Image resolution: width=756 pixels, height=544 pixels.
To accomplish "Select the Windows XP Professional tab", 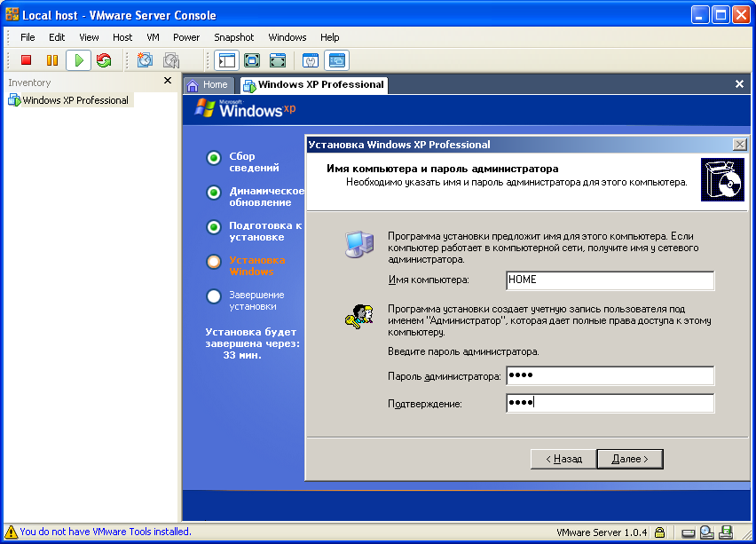I will pyautogui.click(x=314, y=85).
